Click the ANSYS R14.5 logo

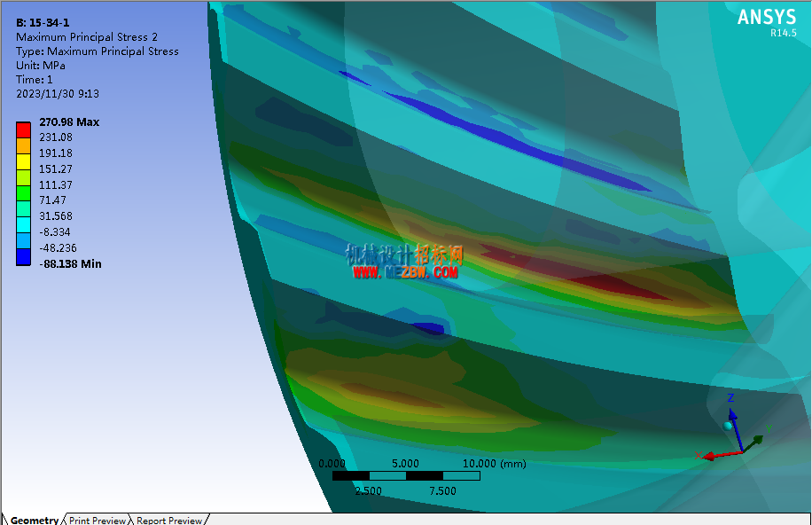point(767,23)
